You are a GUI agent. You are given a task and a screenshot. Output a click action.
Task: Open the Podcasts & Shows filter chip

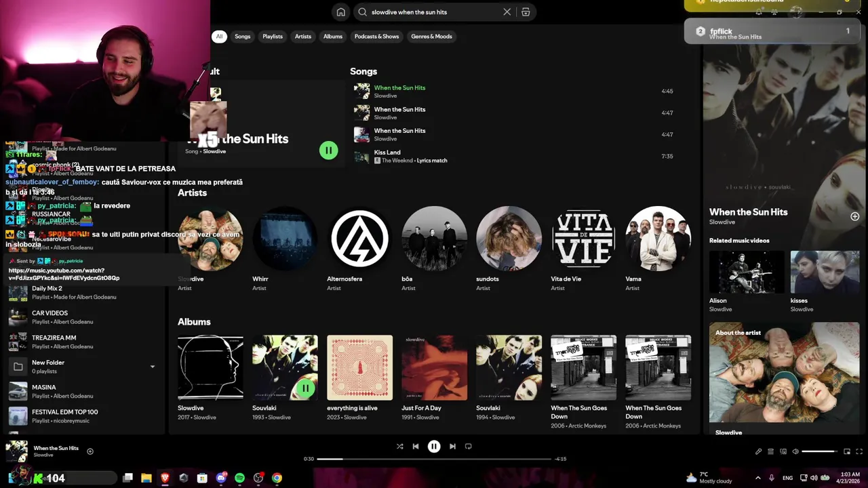point(376,37)
